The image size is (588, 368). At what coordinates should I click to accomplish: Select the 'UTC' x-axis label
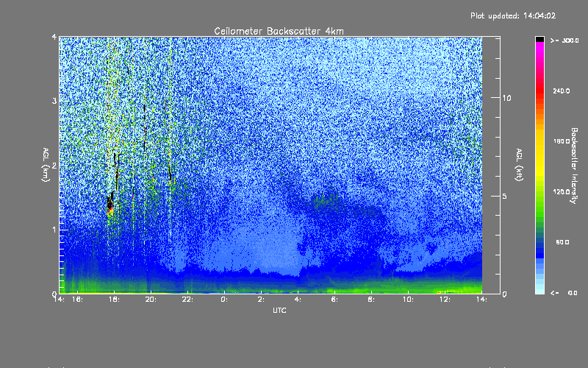tap(279, 311)
